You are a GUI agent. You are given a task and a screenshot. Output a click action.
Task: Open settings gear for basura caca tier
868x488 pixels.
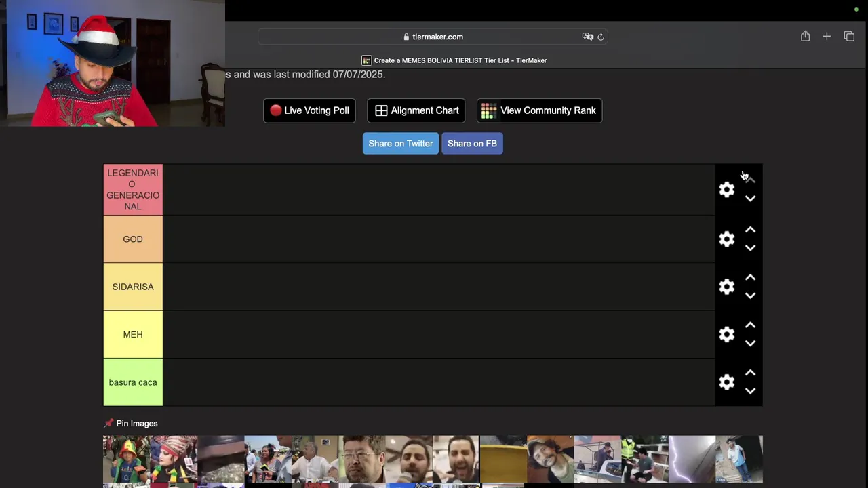(726, 382)
